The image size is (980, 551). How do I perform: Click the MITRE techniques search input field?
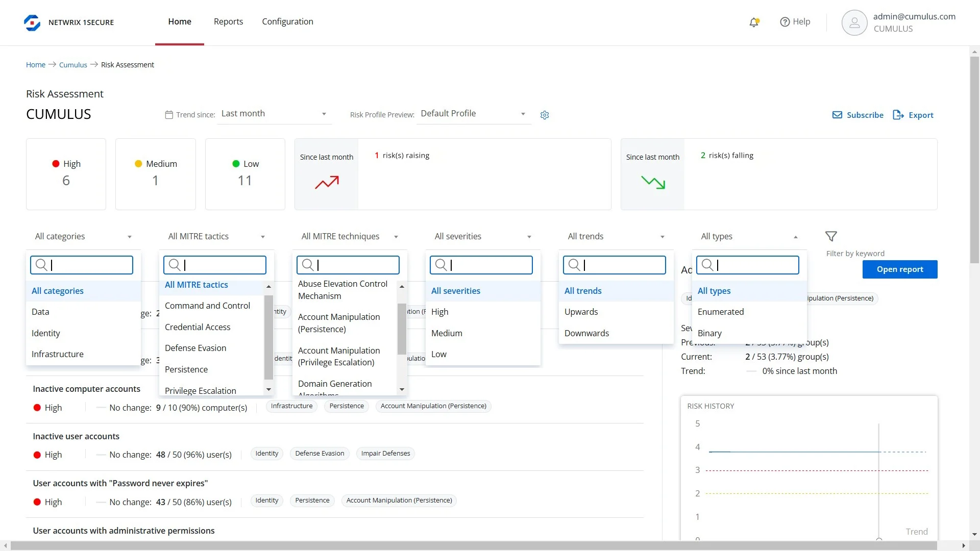pos(348,265)
